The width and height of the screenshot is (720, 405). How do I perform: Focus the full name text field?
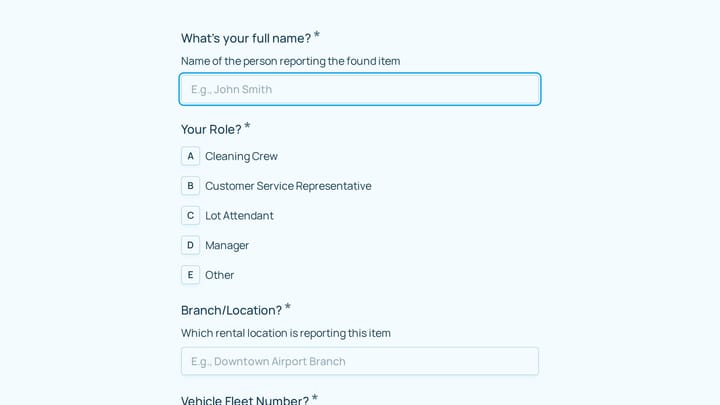point(360,89)
